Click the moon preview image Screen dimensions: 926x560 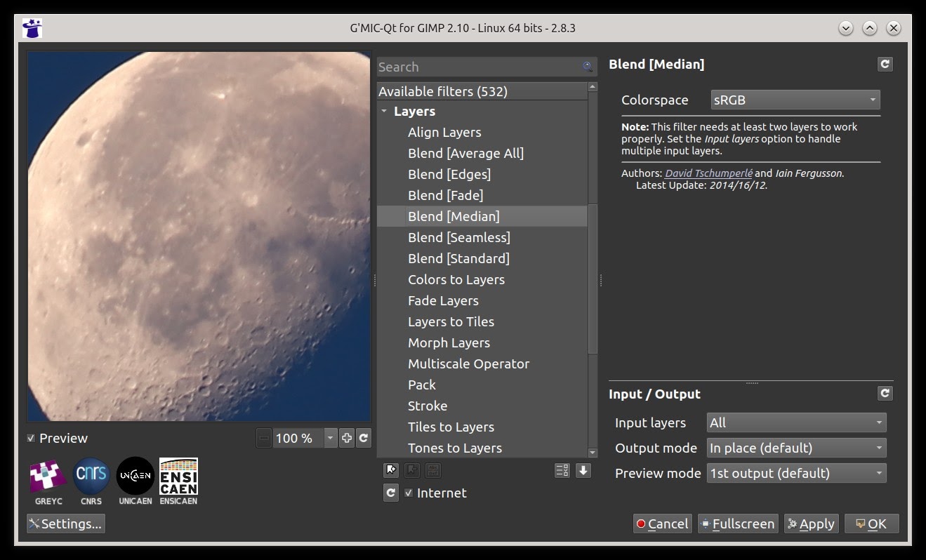click(199, 236)
